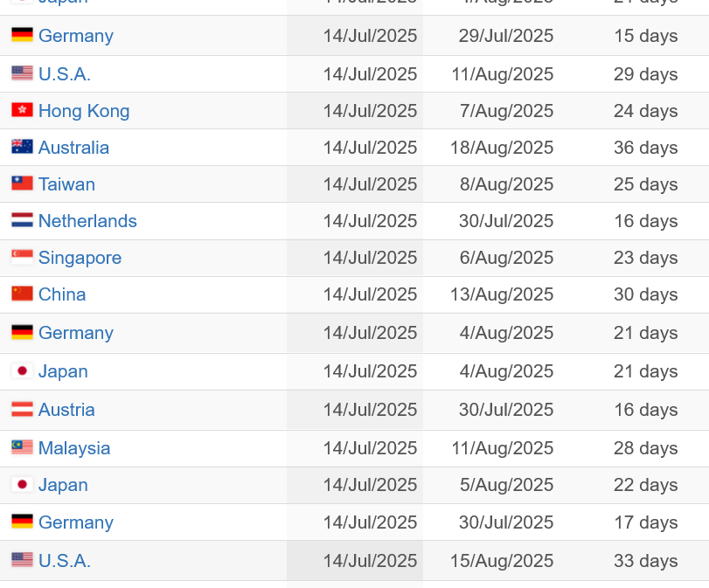The width and height of the screenshot is (709, 588).
Task: Follow the Malaysia link
Action: point(74,448)
